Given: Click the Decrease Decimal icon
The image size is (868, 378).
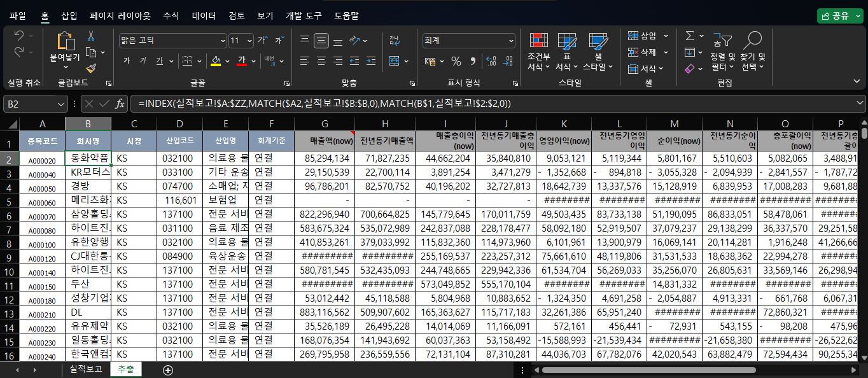Looking at the screenshot, I should click(x=508, y=61).
